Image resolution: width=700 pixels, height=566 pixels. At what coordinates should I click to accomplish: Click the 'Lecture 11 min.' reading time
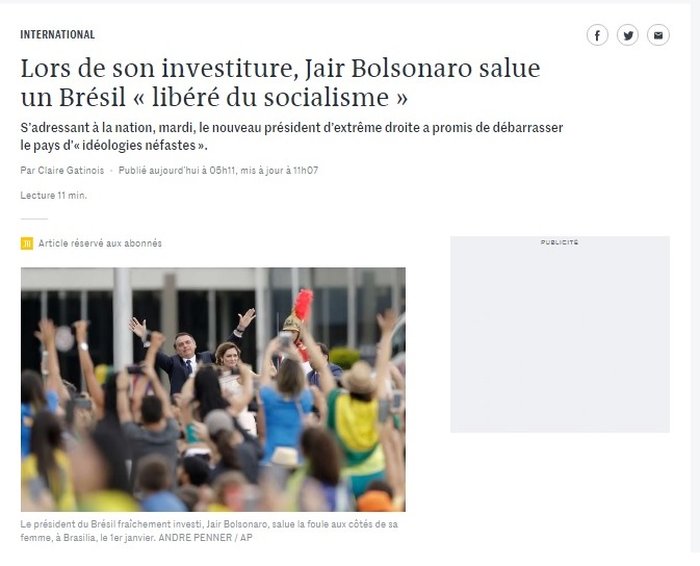pyautogui.click(x=54, y=195)
